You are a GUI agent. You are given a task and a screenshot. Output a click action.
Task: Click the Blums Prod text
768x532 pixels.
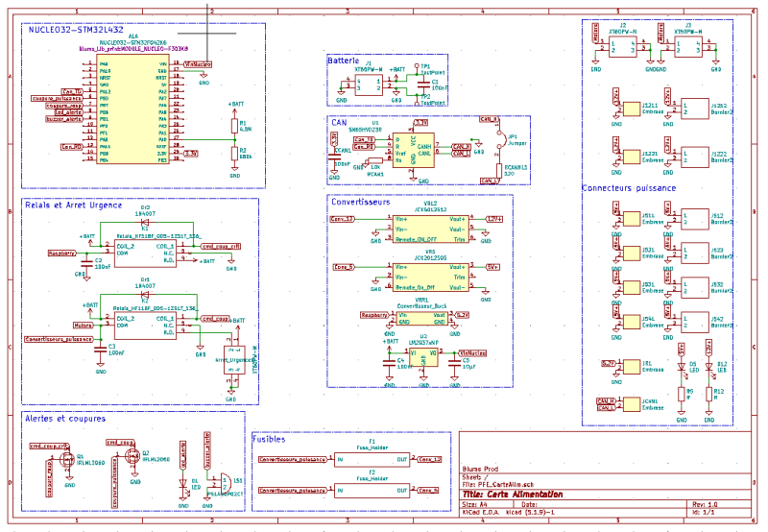click(480, 469)
